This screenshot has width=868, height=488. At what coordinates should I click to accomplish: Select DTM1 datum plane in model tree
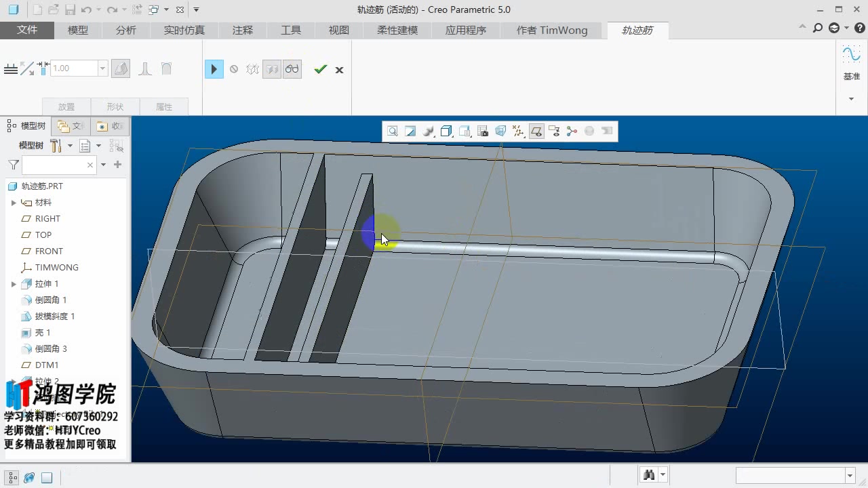[x=47, y=365]
